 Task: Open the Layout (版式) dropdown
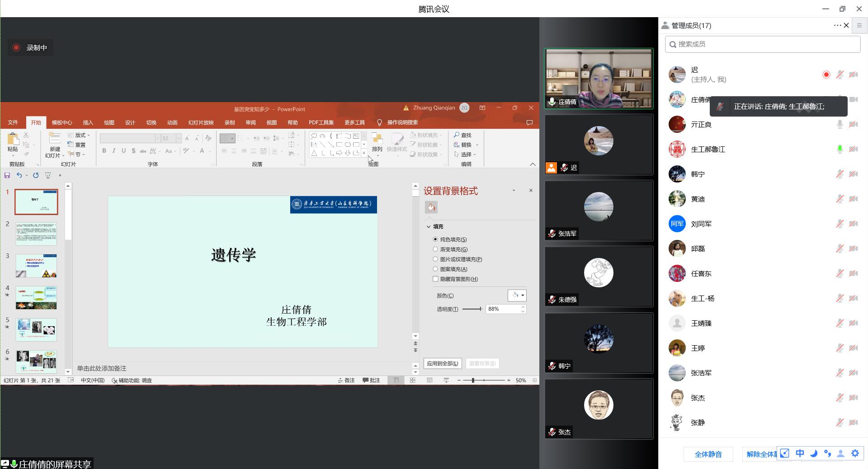click(80, 135)
